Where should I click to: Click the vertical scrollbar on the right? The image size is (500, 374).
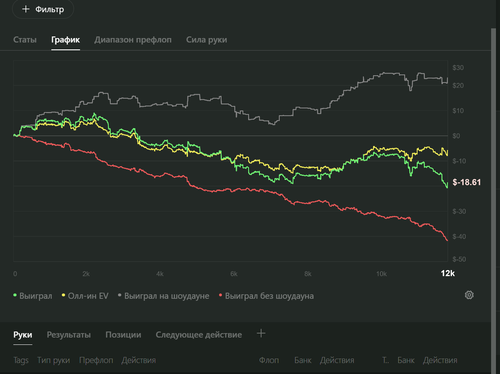[x=493, y=200]
